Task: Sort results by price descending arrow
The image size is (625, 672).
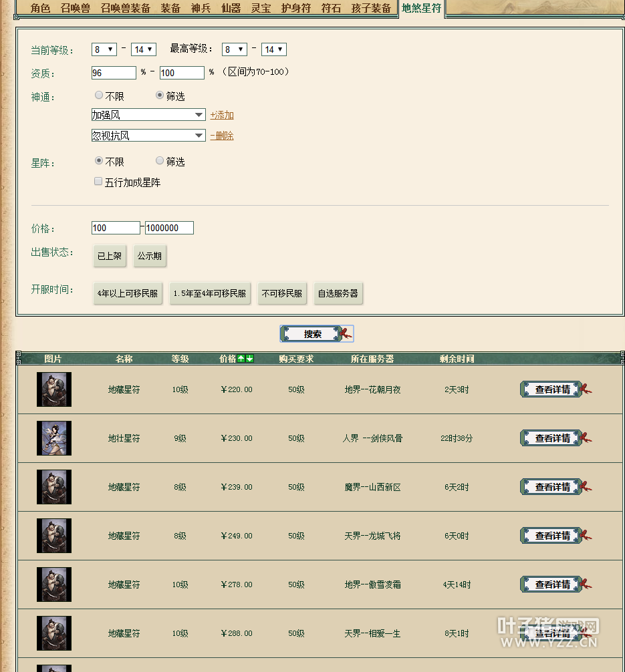Action: [250, 359]
